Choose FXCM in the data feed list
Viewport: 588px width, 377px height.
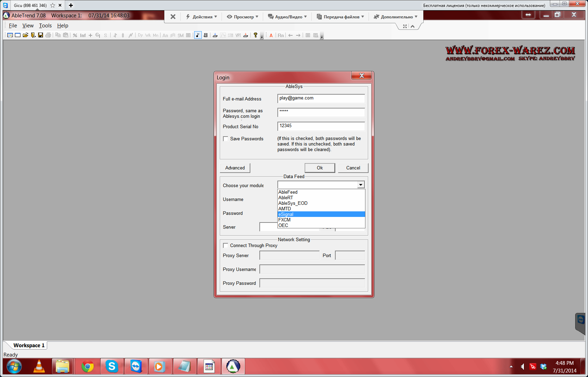click(x=321, y=220)
